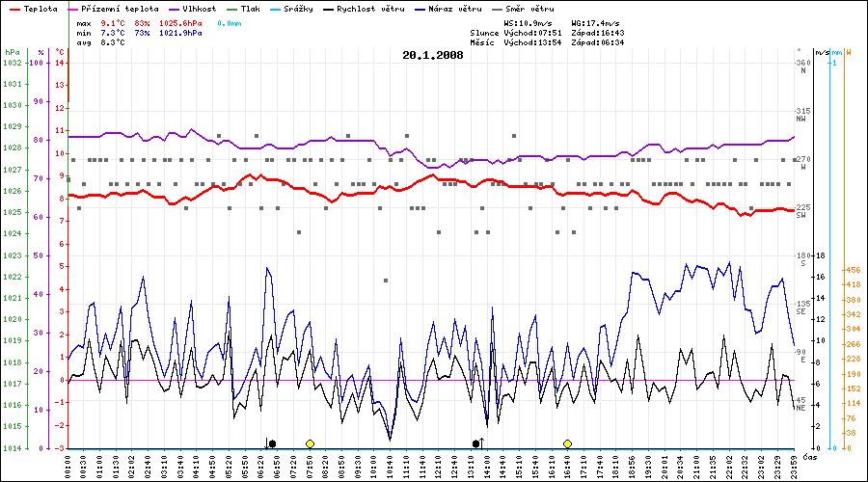Click the 12:10 time axis label
The height and width of the screenshot is (482, 868).
pos(439,467)
